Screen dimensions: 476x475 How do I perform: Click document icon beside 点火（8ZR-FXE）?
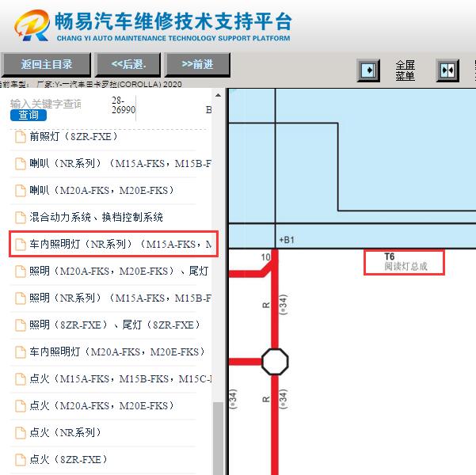tap(21, 459)
